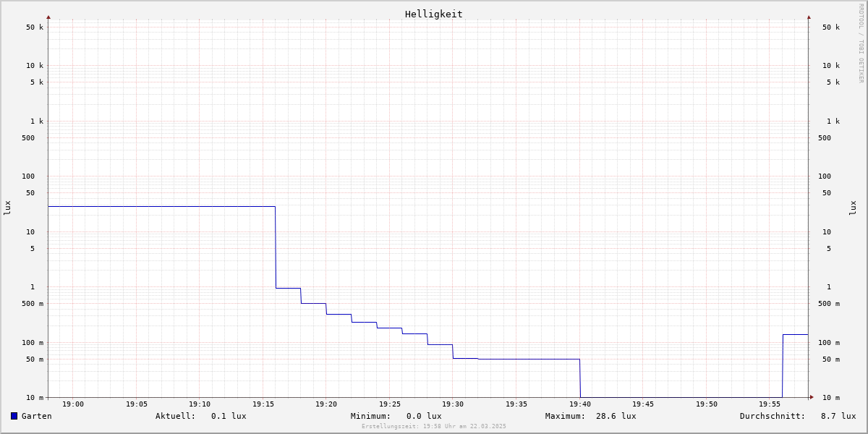Click the "Garten" legend label
Image resolution: width=868 pixels, height=434 pixels.
pos(37,416)
